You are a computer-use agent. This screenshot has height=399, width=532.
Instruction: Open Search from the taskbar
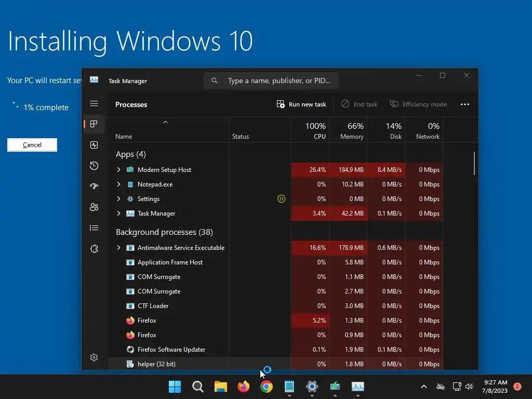[197, 387]
